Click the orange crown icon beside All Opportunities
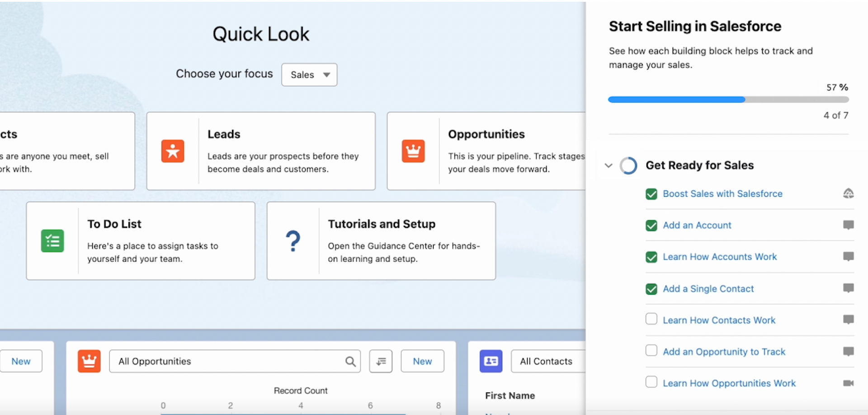Image resolution: width=868 pixels, height=415 pixels. click(89, 361)
